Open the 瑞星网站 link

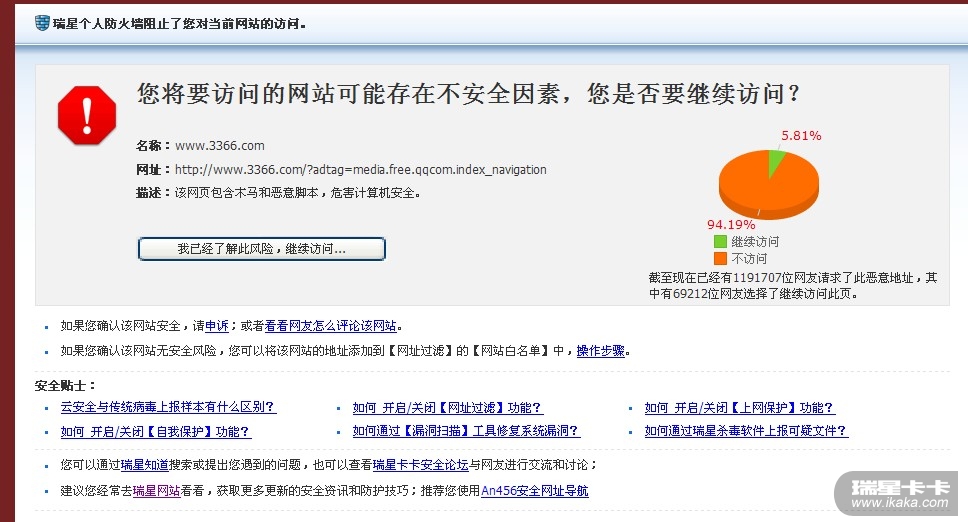coord(157,491)
